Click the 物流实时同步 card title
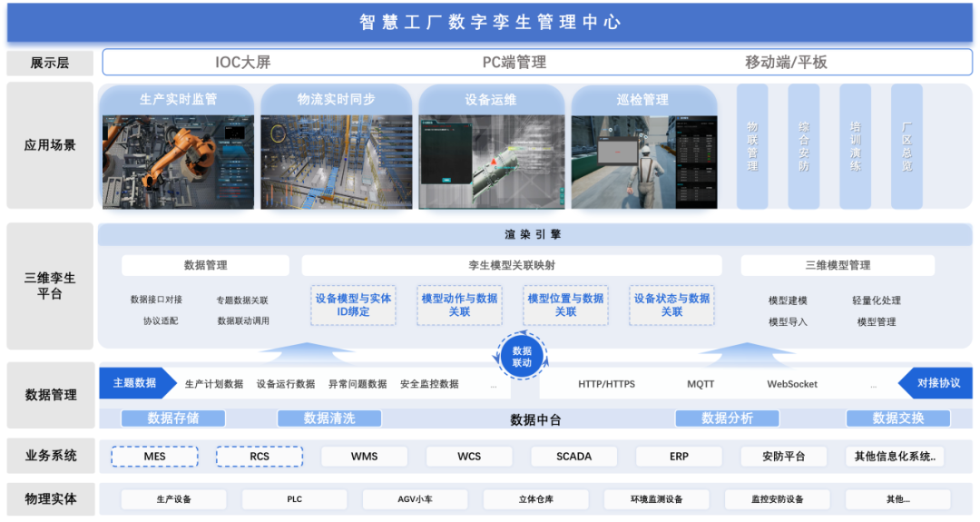 tap(337, 99)
